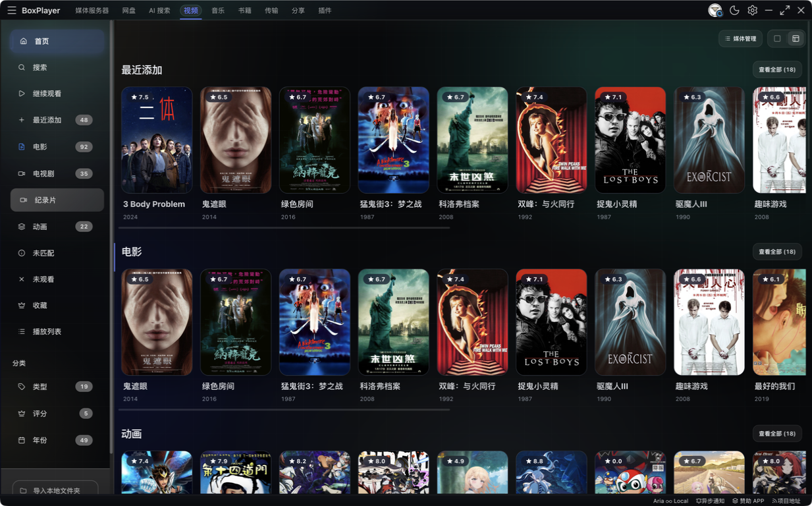Click the user avatar icon
The height and width of the screenshot is (506, 812).
coord(715,11)
